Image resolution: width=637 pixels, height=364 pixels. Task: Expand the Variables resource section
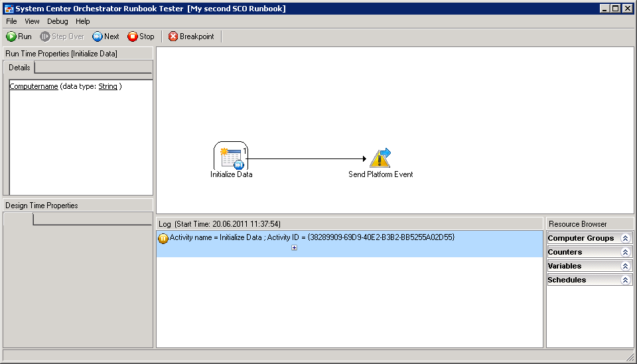point(624,266)
